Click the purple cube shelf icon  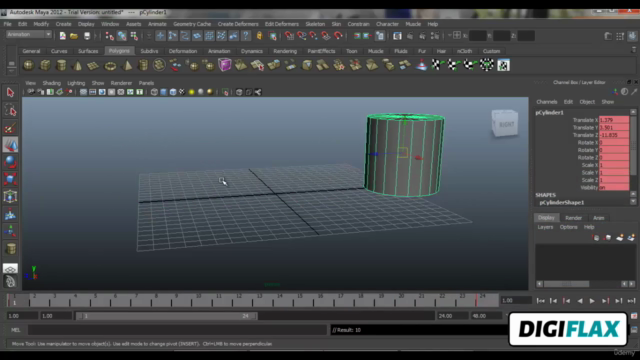224,65
